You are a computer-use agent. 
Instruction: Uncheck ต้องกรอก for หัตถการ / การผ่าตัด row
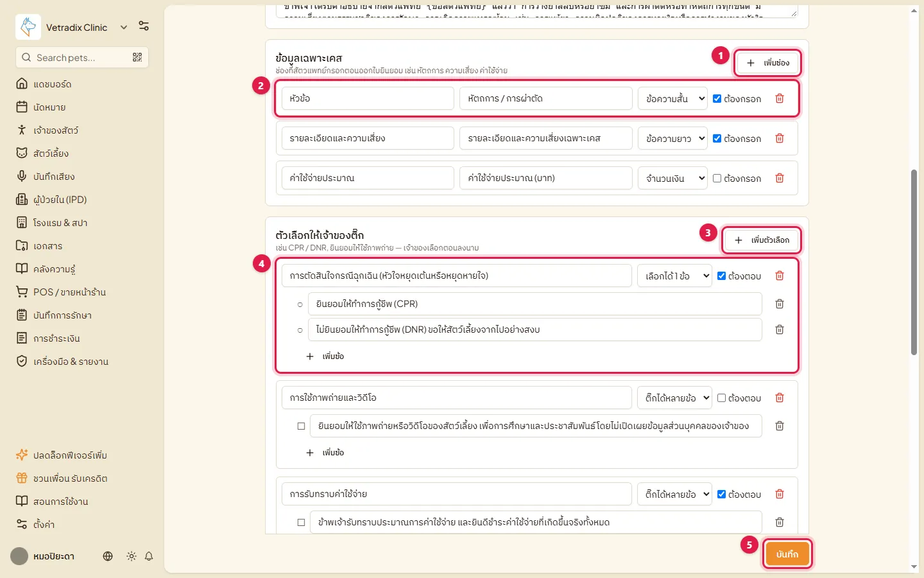pos(717,98)
